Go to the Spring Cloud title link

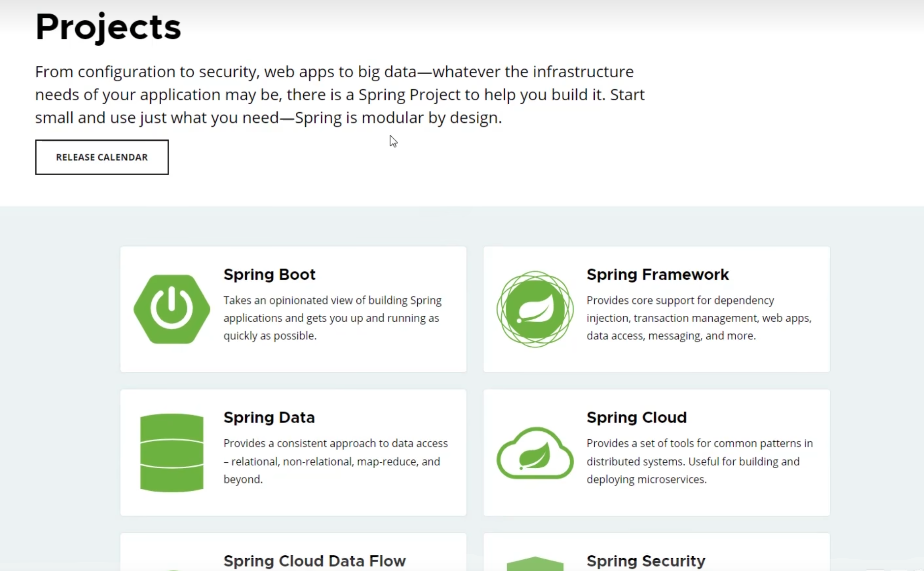[636, 418]
